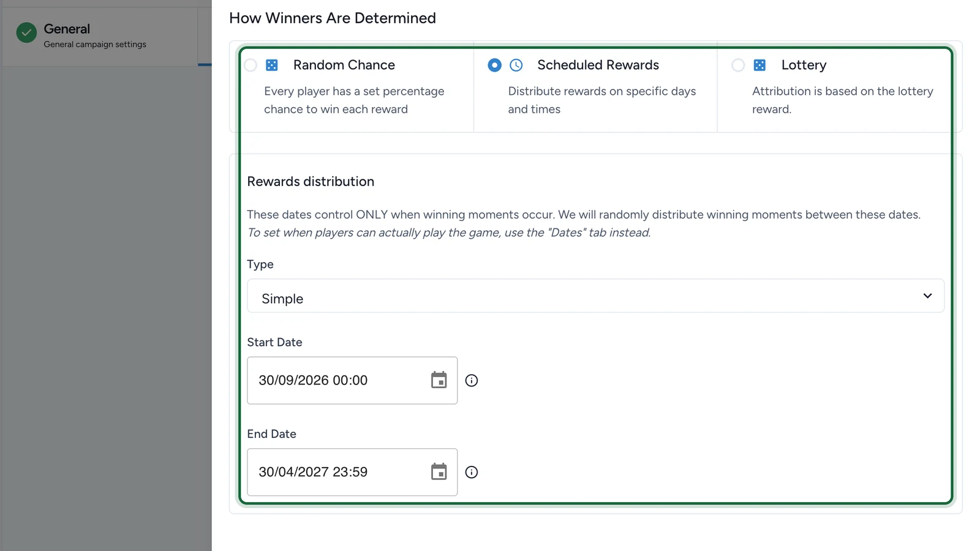Click the green checkmark icon beside General
980x551 pixels.
pos(26,32)
